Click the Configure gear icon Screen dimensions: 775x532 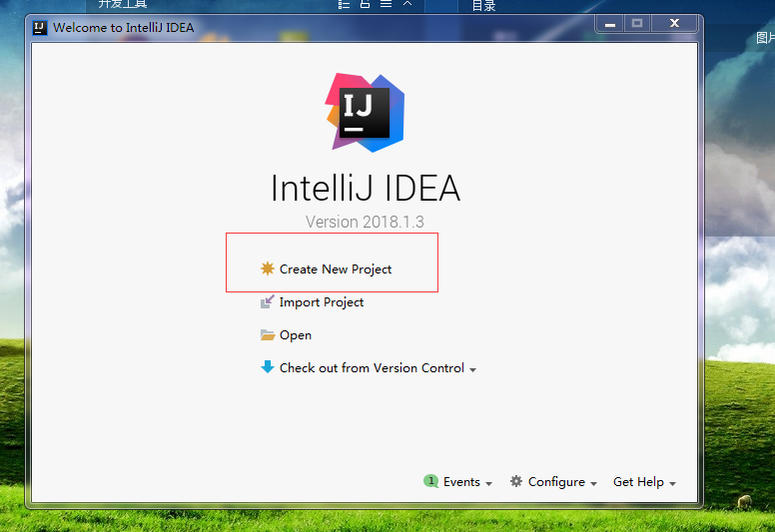pos(516,481)
